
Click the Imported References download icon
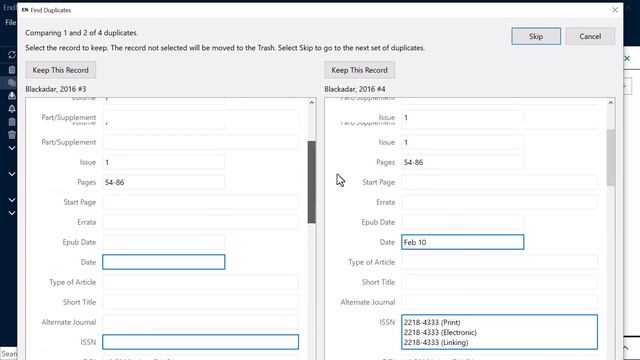[x=12, y=96]
